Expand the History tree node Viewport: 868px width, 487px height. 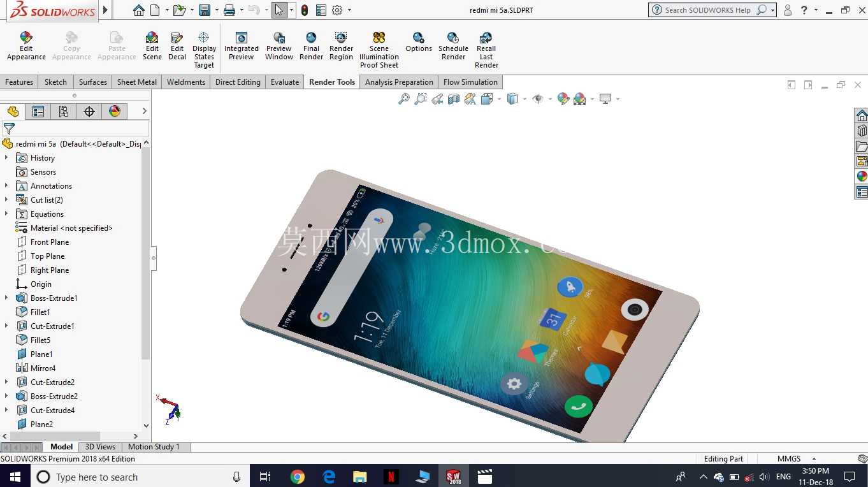click(x=6, y=157)
